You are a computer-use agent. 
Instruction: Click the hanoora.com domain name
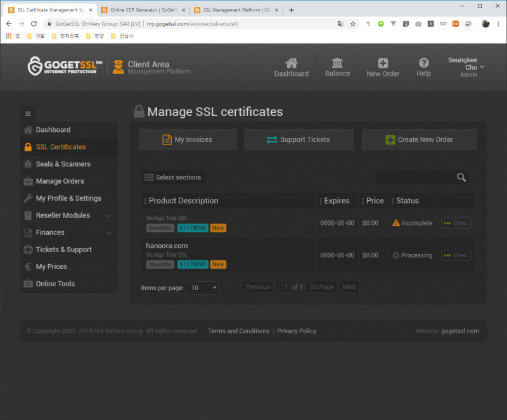167,246
